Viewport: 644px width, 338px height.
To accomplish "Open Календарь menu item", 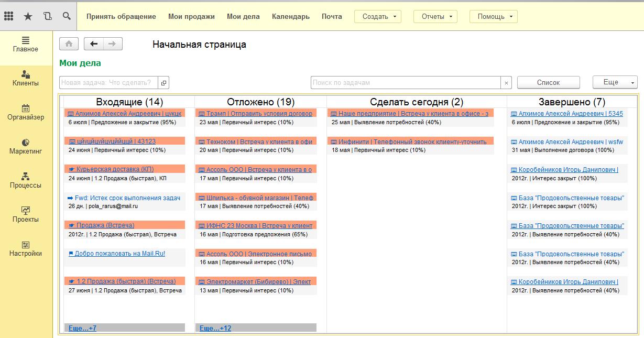I will pos(290,16).
